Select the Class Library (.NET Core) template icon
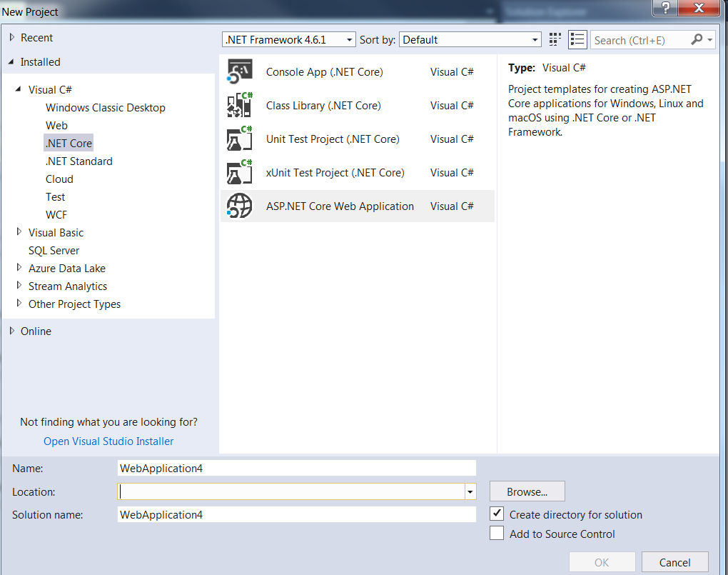Image resolution: width=728 pixels, height=575 pixels. (239, 105)
